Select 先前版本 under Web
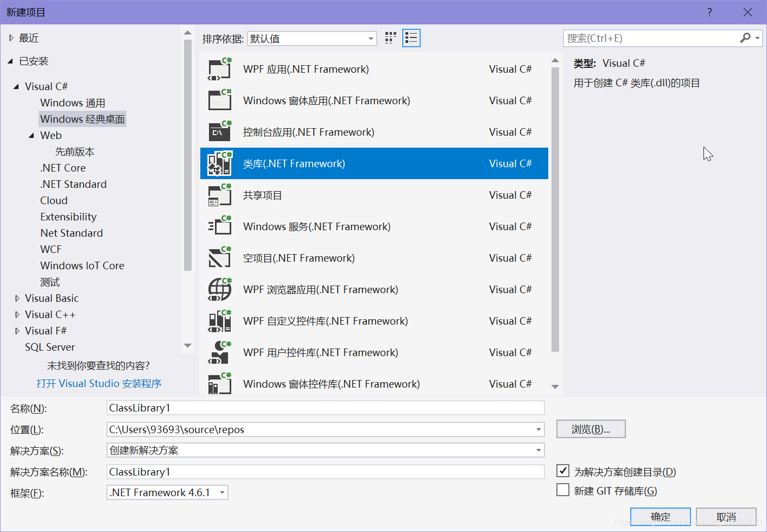 tap(75, 151)
